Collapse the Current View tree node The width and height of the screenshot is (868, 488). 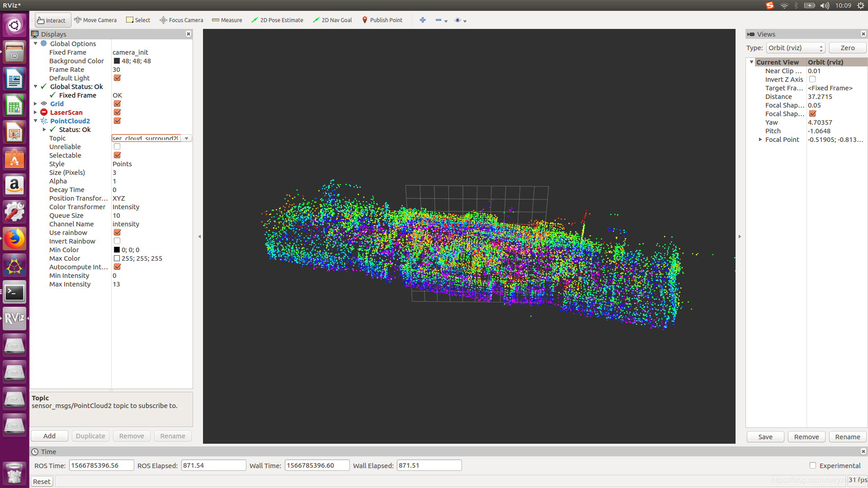(751, 62)
